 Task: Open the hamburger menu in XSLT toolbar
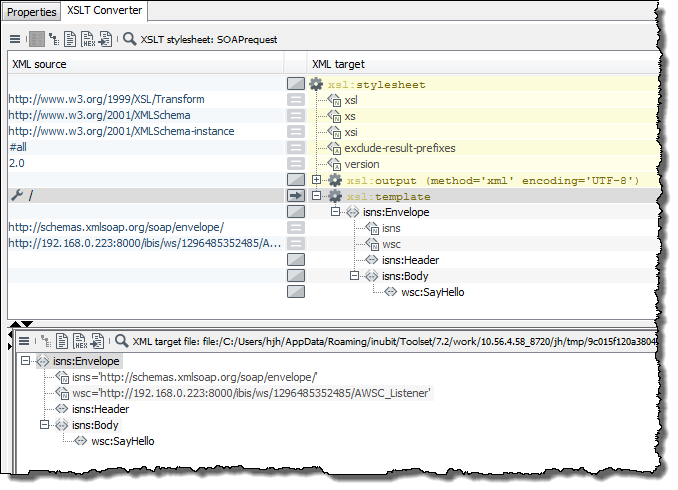pyautogui.click(x=15, y=40)
